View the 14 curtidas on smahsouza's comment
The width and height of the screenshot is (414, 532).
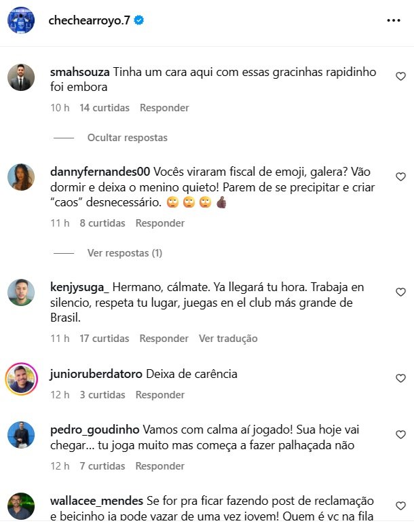[105, 108]
